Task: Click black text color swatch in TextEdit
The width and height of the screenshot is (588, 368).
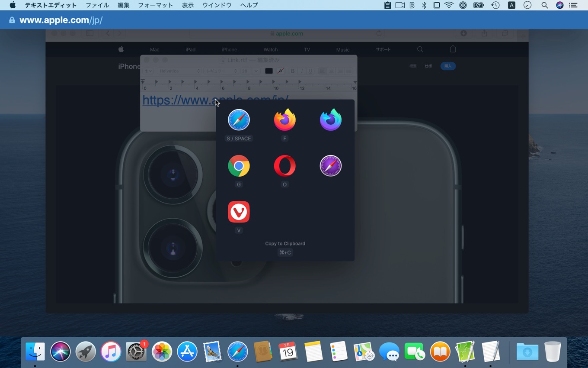Action: pyautogui.click(x=269, y=71)
